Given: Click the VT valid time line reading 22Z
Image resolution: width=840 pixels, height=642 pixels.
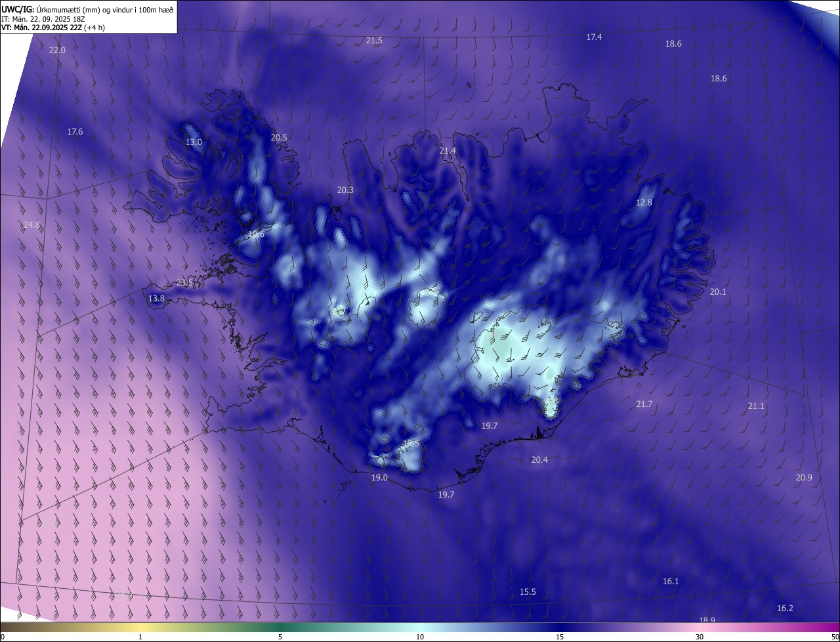Looking at the screenshot, I should coord(53,28).
